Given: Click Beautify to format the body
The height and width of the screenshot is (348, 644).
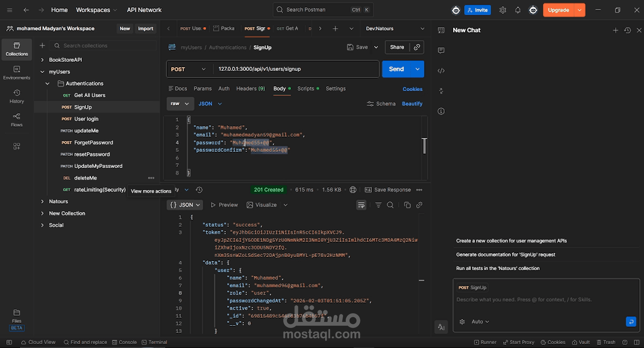Looking at the screenshot, I should [412, 104].
